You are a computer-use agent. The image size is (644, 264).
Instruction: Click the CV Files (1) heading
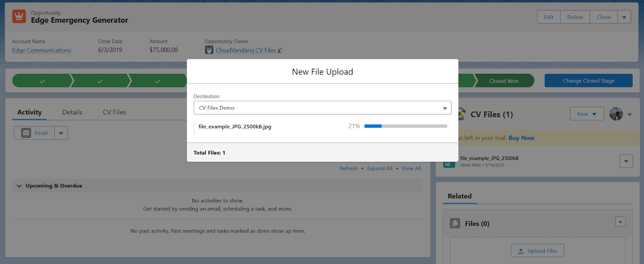[492, 114]
